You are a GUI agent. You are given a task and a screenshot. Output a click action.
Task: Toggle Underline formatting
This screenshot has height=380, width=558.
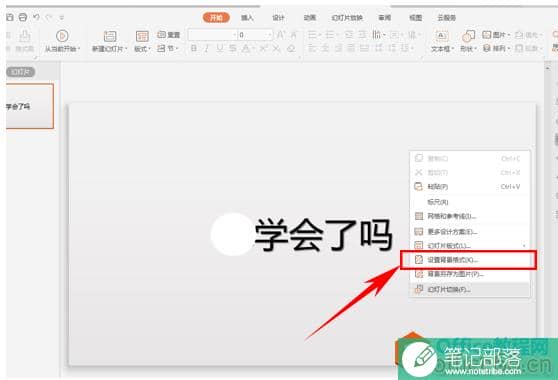click(220, 48)
